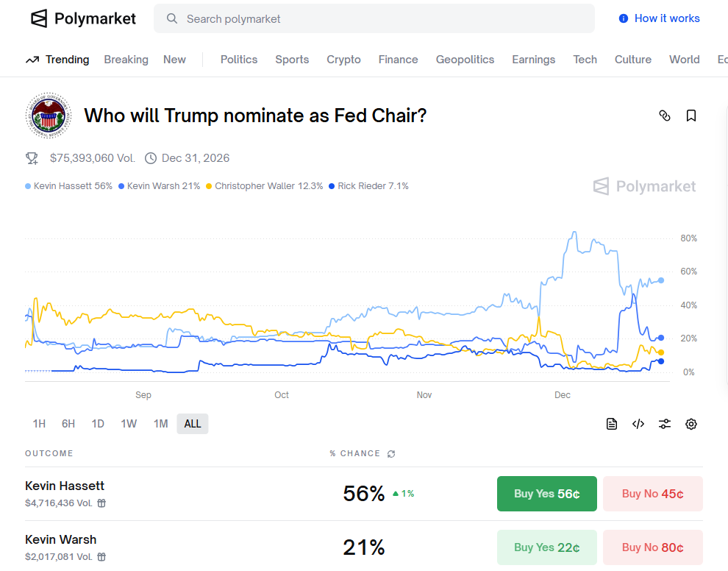Screen dimensions: 728x571
Task: Select the 1H chart timeframe
Action: [39, 424]
